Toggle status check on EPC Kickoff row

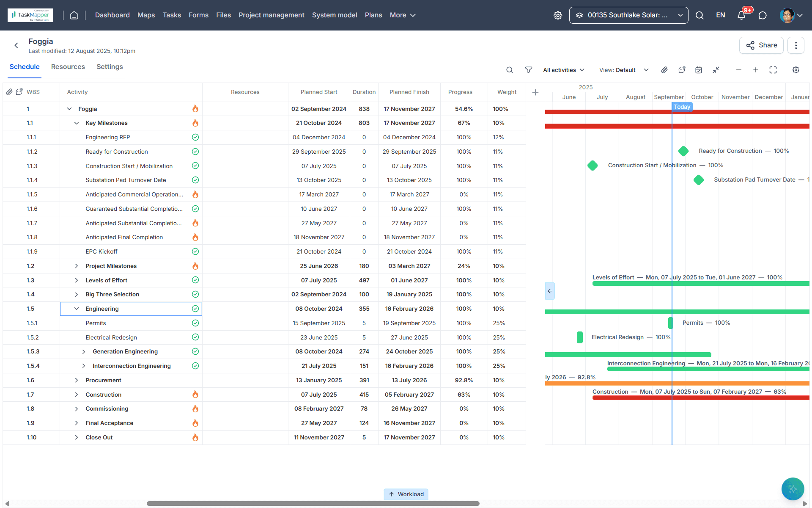point(195,251)
